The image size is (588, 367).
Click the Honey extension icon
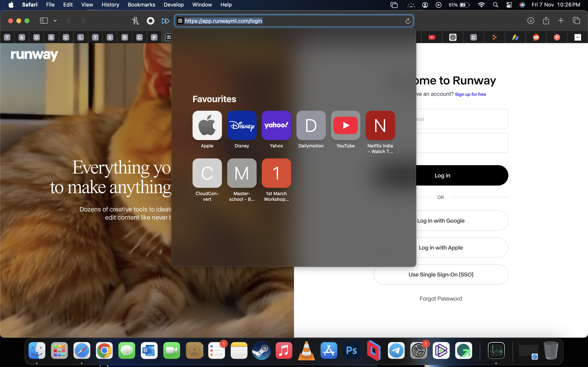click(135, 21)
